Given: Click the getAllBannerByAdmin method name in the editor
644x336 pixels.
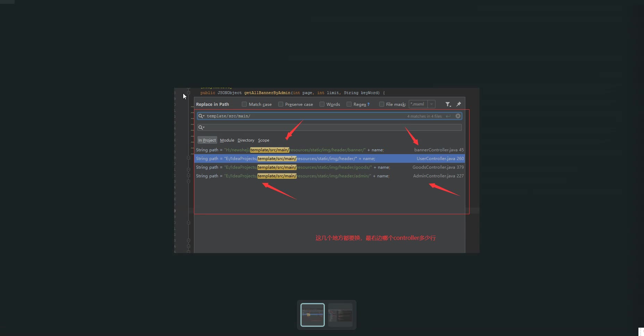Looking at the screenshot, I should [267, 93].
